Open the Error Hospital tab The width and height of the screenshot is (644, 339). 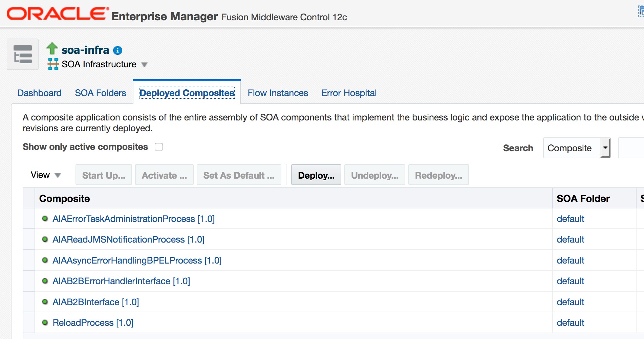click(x=349, y=93)
